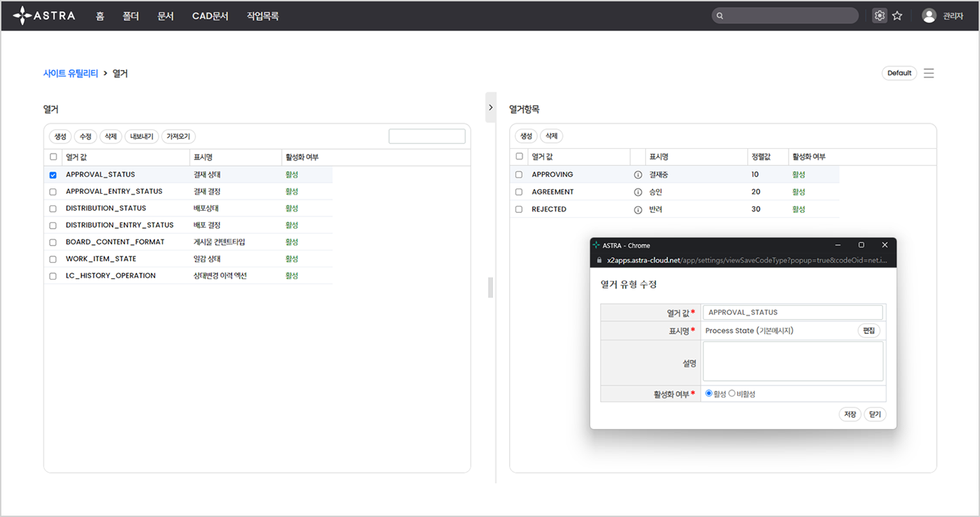Click the 닫기 close button in the popup

point(875,414)
